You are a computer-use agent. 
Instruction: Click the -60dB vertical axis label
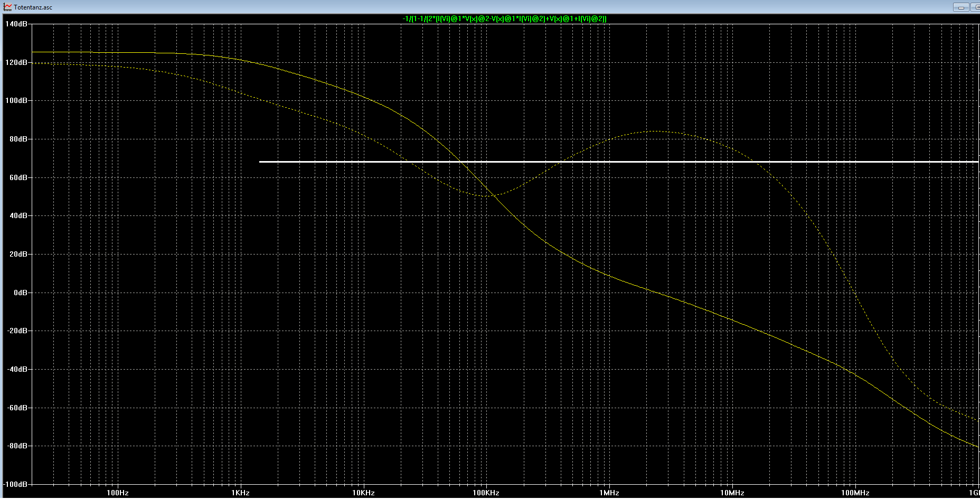17,408
